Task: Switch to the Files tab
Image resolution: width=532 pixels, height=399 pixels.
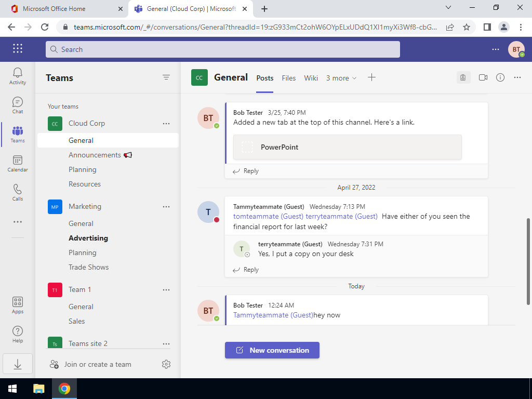Action: (289, 78)
